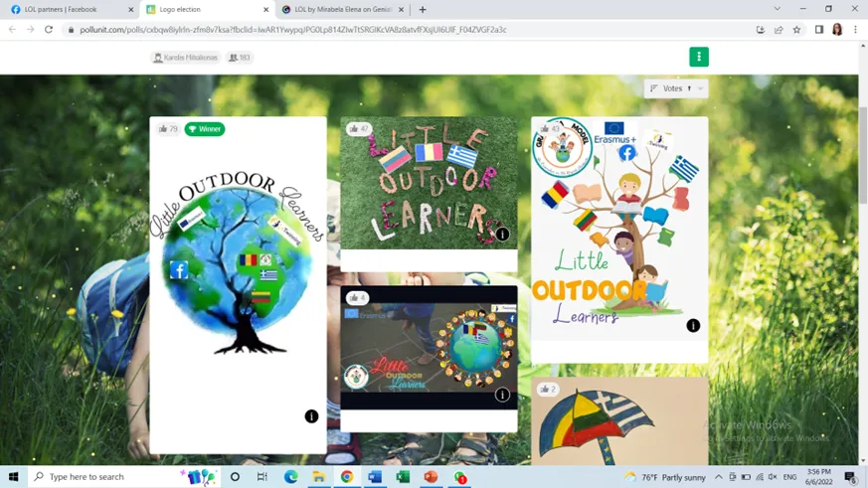Viewport: 868px width, 488px height.
Task: Click the Karolis Misiukonas author link
Action: click(185, 58)
